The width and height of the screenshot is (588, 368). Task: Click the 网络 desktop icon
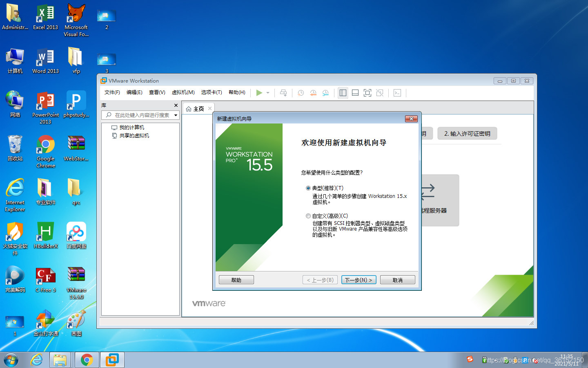point(15,105)
